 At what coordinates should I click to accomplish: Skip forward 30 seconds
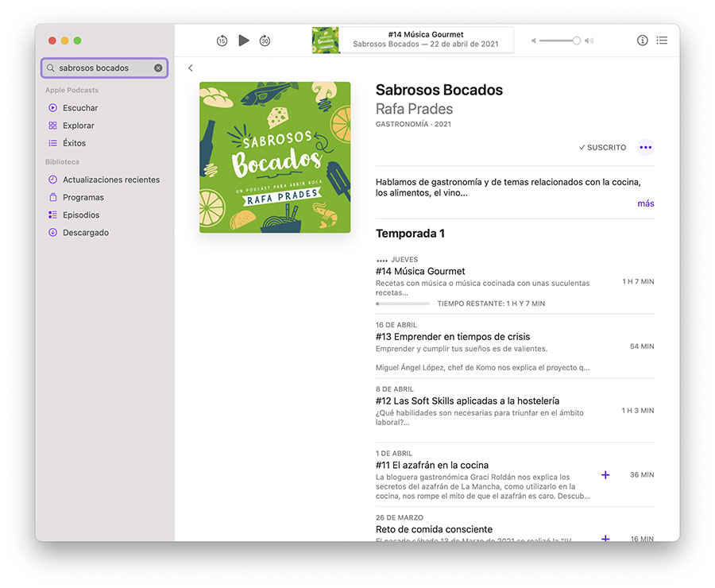coord(265,41)
